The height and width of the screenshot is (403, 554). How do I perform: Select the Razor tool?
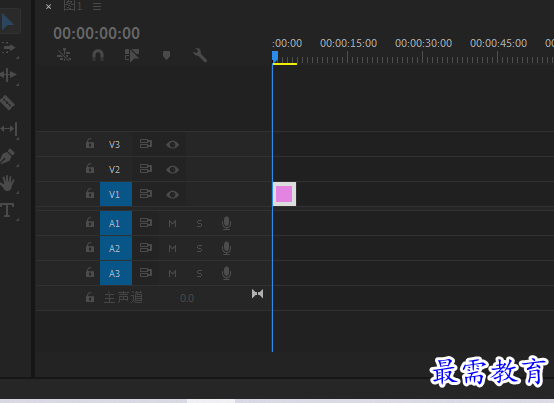(8, 103)
